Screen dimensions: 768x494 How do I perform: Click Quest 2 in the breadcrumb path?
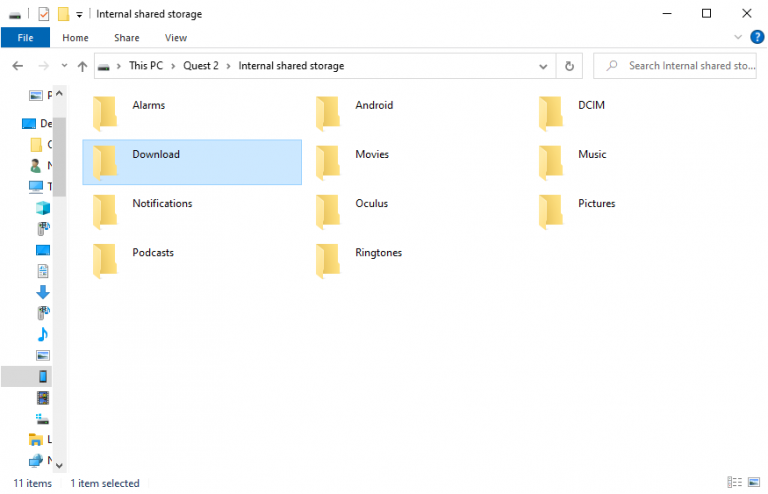(200, 66)
